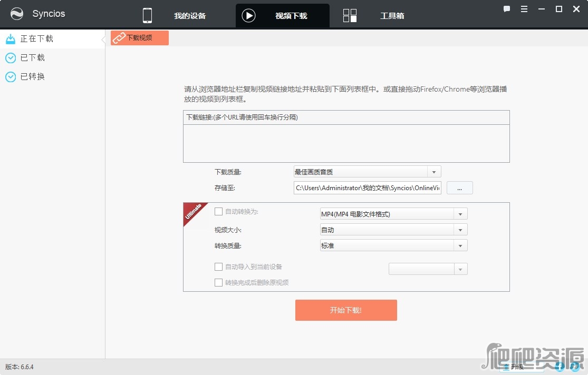The width and height of the screenshot is (588, 375).
Task: Click the toolbox grid icon
Action: click(x=350, y=15)
